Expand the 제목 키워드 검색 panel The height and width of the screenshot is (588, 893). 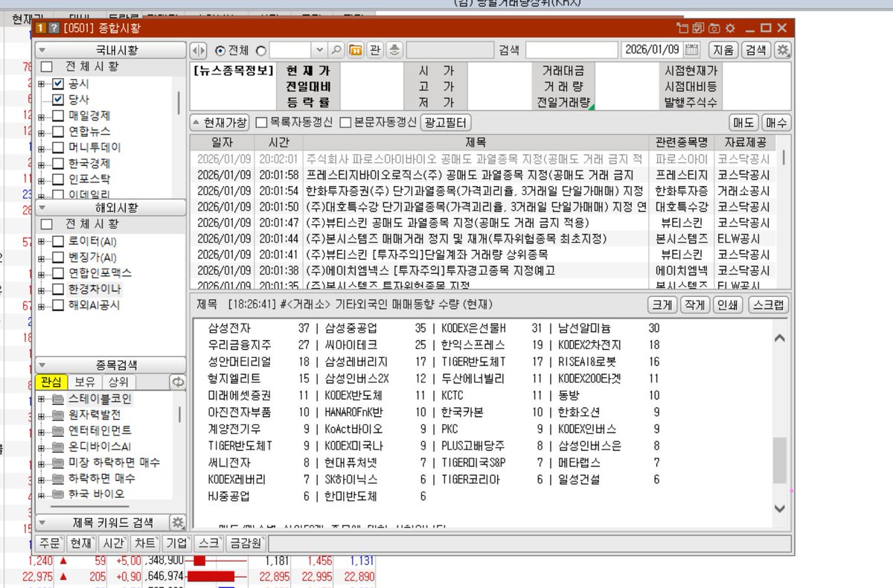point(102,522)
